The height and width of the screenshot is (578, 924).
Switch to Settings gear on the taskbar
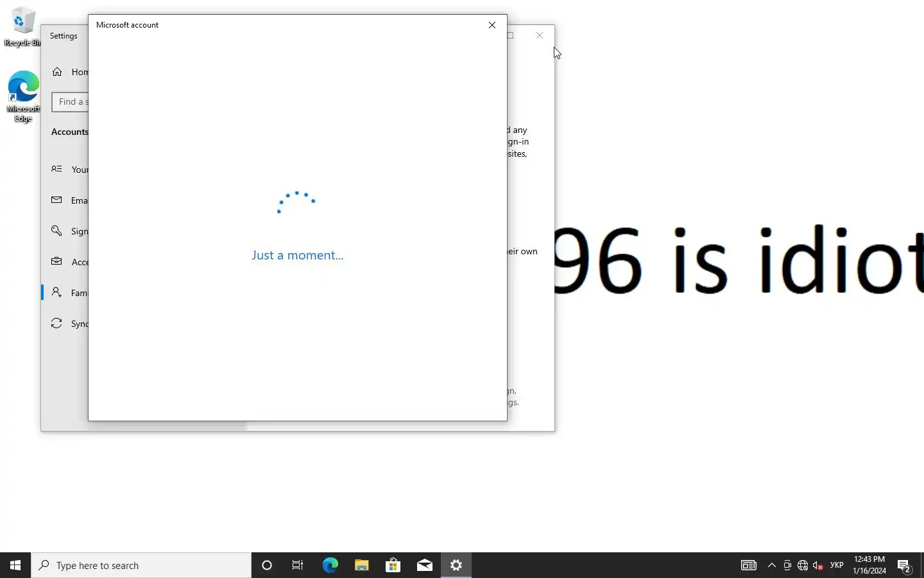[456, 565]
